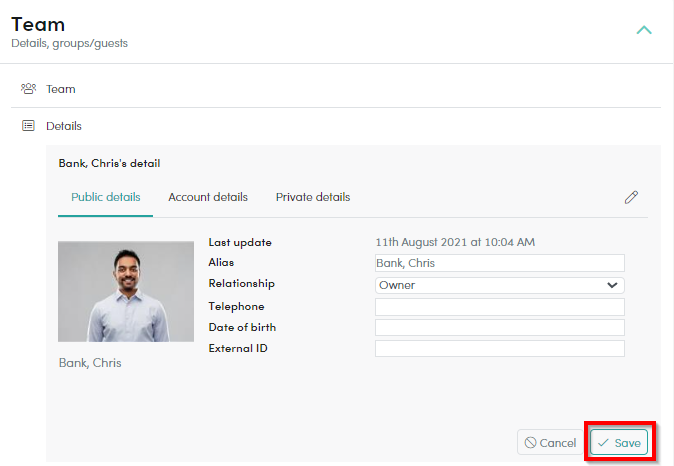
Task: Switch to Public details tab
Action: click(x=106, y=197)
